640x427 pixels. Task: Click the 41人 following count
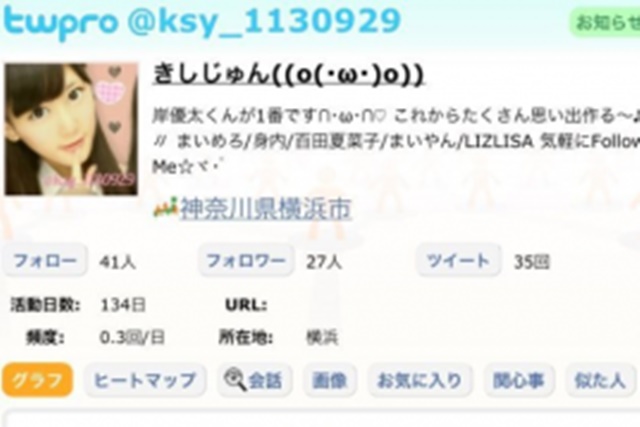[118, 262]
